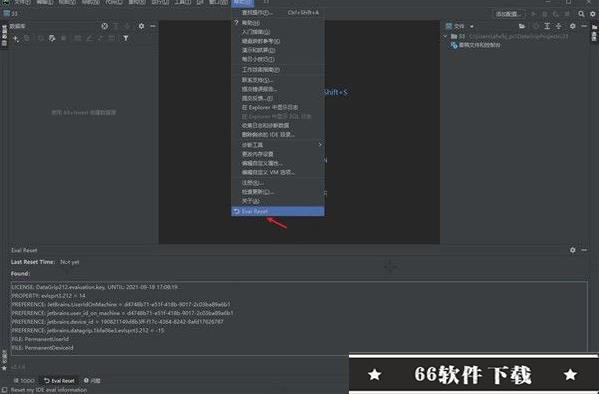Image resolution: width=599 pixels, height=394 pixels.
Task: Hide the Eval Reset panel using minus button
Action: 584,250
